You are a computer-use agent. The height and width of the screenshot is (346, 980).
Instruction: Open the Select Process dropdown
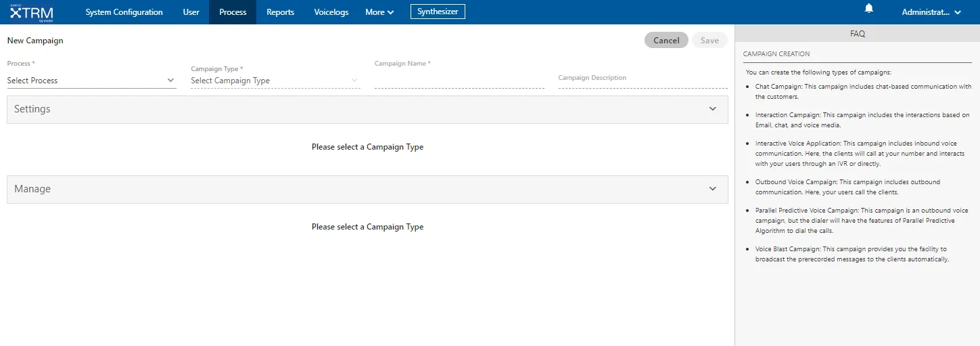coord(91,81)
